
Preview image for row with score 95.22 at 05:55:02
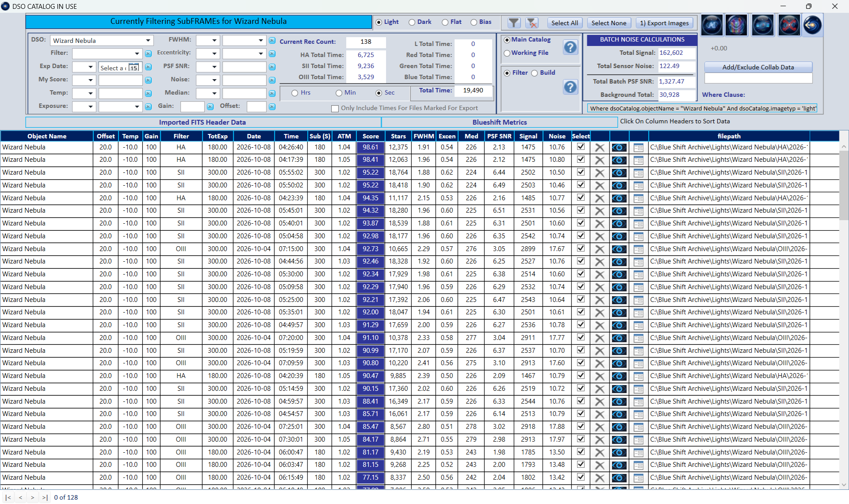(x=619, y=173)
